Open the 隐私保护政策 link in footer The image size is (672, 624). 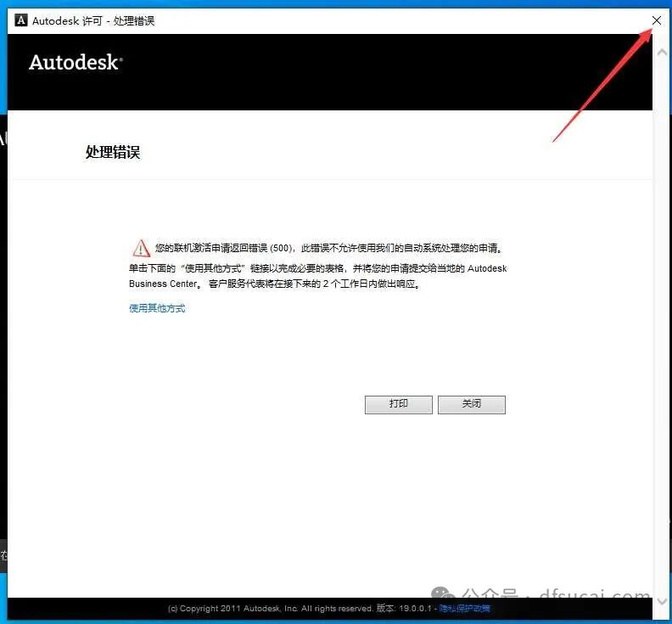(465, 608)
